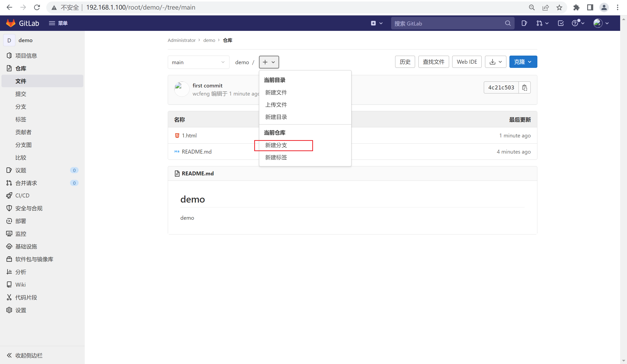The height and width of the screenshot is (364, 627).
Task: Open the to-do list icon in navbar
Action: point(561,23)
